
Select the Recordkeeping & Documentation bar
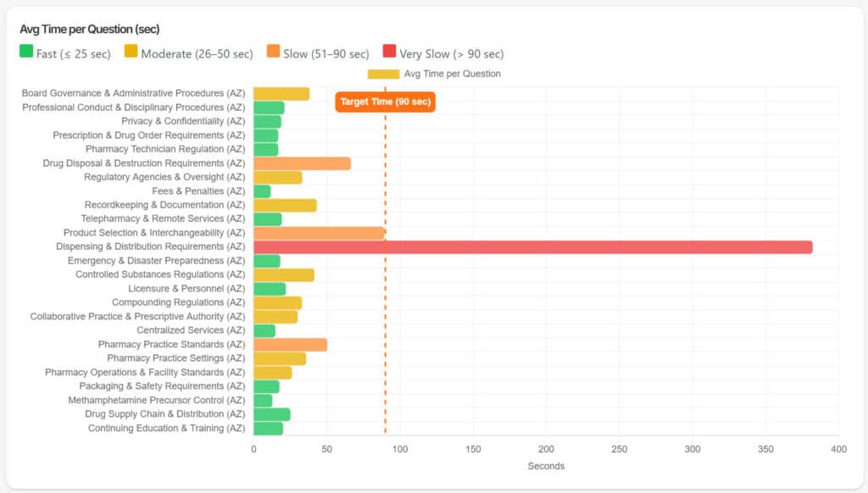tap(285, 206)
